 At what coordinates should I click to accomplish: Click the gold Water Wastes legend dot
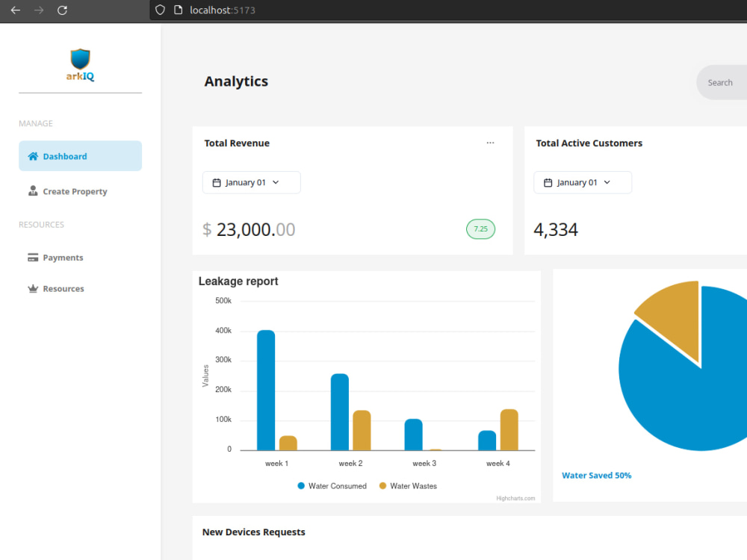(382, 486)
